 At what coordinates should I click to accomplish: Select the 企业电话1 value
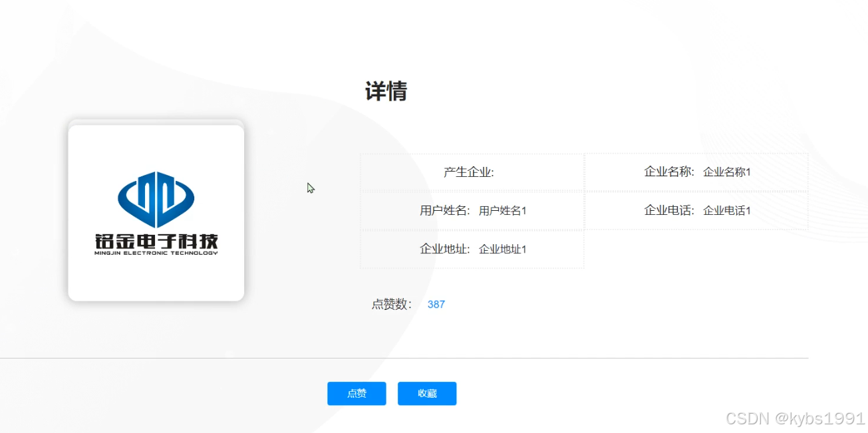coord(727,211)
